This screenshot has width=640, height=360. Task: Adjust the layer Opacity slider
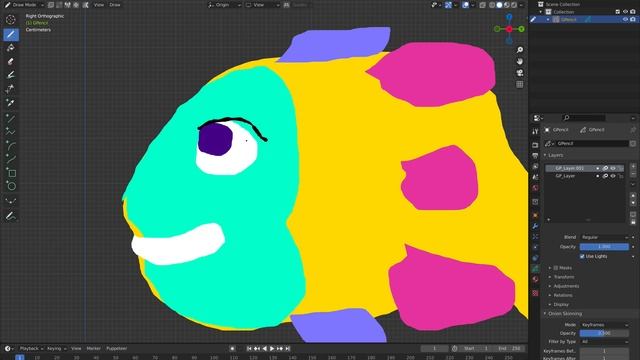tap(604, 247)
